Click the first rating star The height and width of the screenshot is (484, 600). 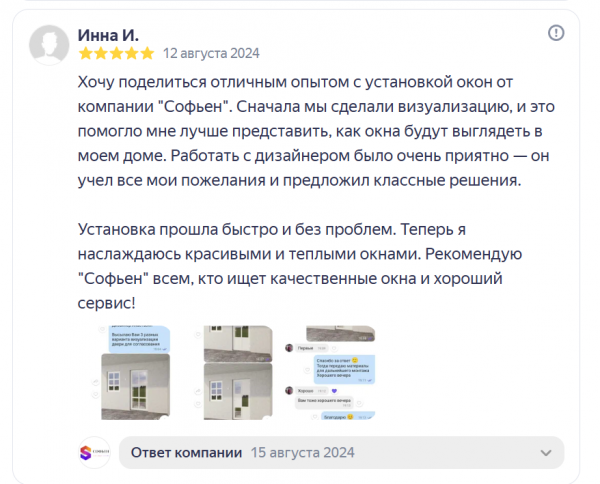tap(85, 53)
